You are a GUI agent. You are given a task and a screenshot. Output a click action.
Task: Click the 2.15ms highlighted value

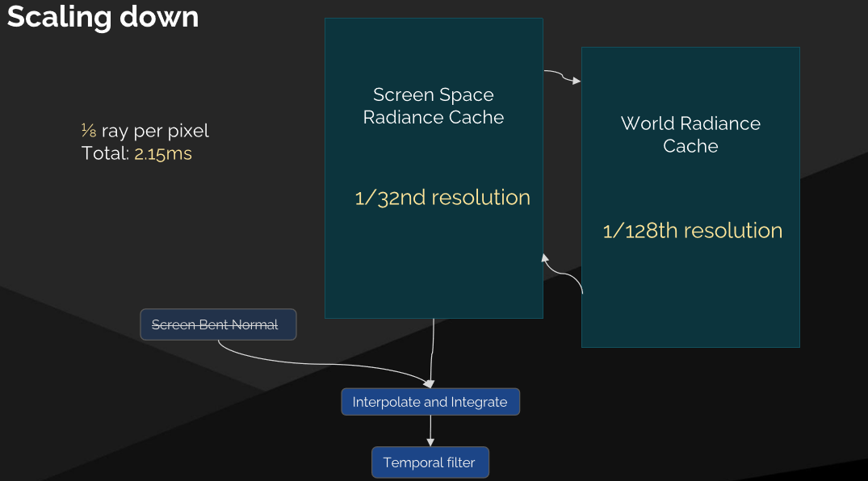tap(163, 153)
